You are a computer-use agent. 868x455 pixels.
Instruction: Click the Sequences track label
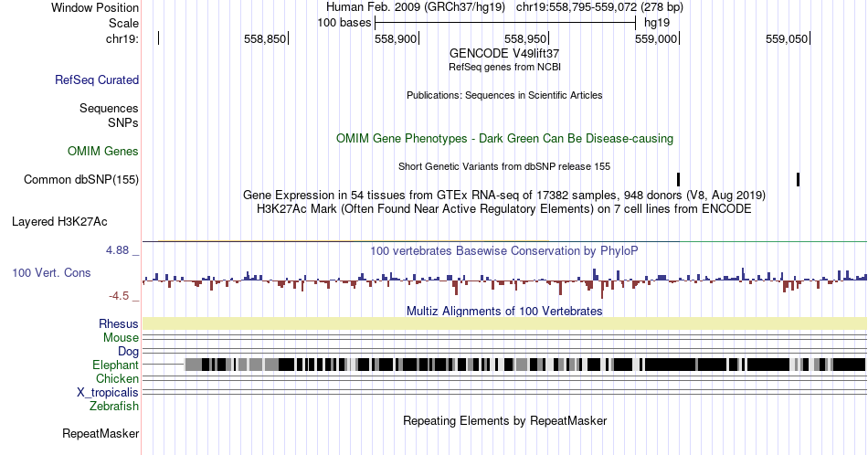[x=109, y=108]
